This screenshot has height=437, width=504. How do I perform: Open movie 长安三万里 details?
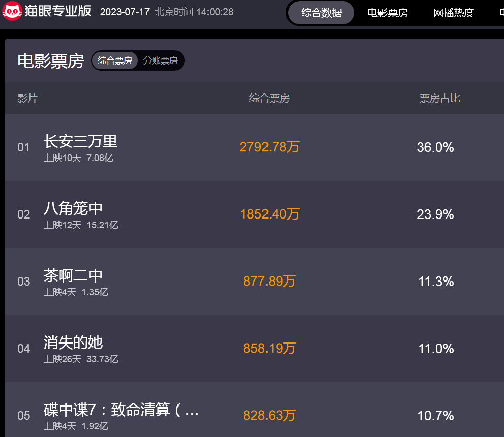pos(80,141)
